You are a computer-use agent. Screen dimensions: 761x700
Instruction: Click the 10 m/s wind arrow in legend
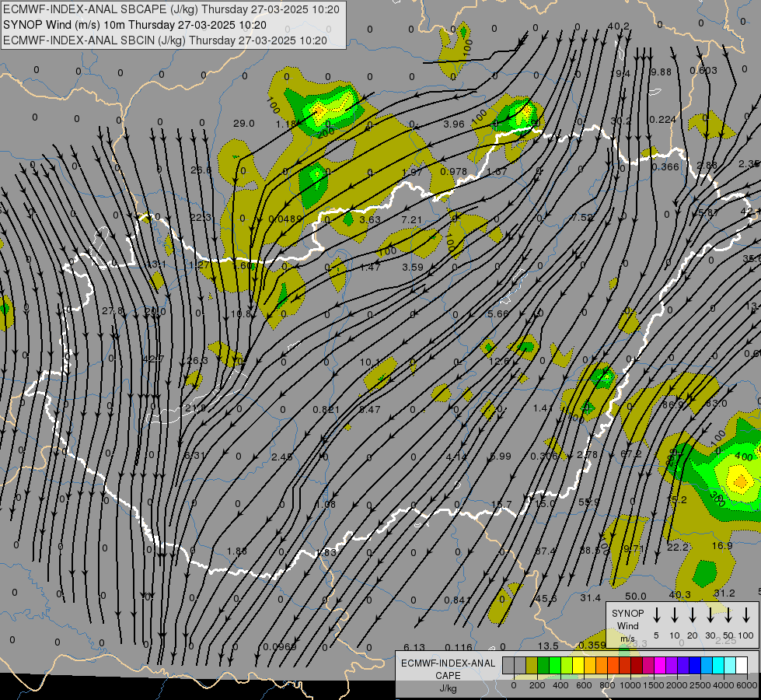click(x=675, y=615)
